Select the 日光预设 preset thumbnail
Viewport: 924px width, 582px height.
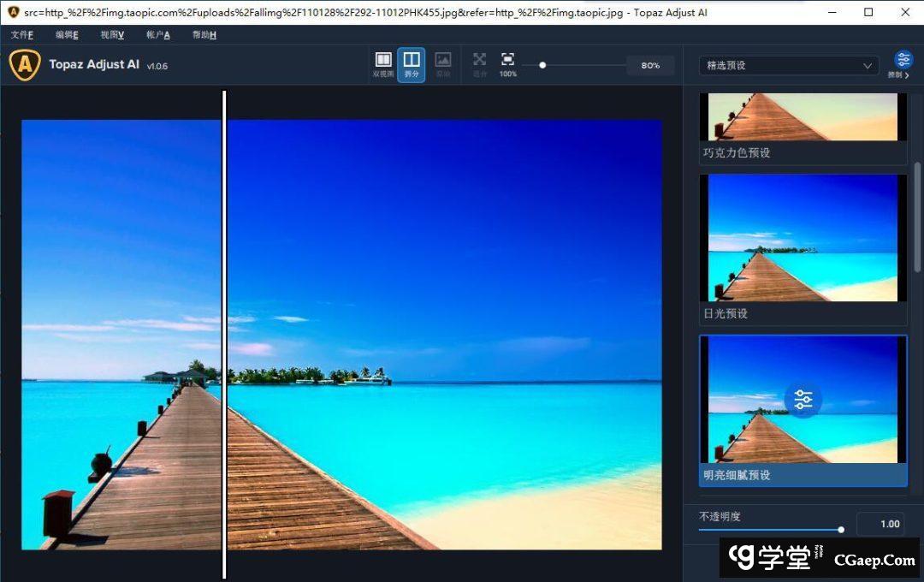coord(802,238)
